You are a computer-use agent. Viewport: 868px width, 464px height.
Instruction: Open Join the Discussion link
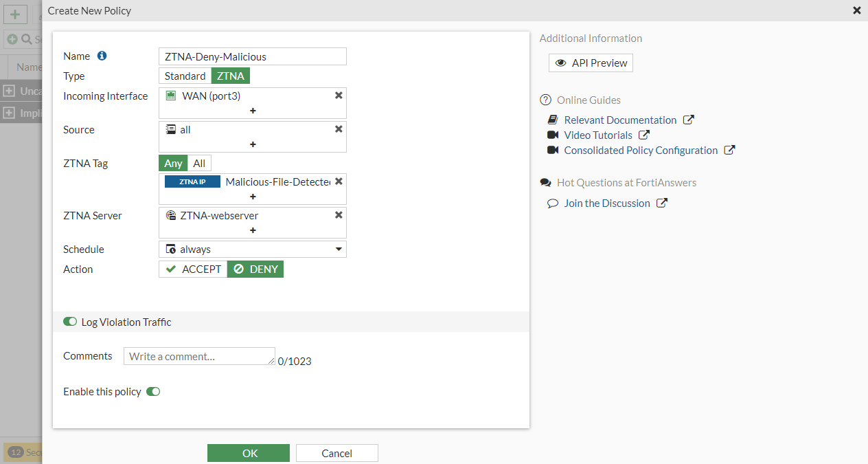607,203
